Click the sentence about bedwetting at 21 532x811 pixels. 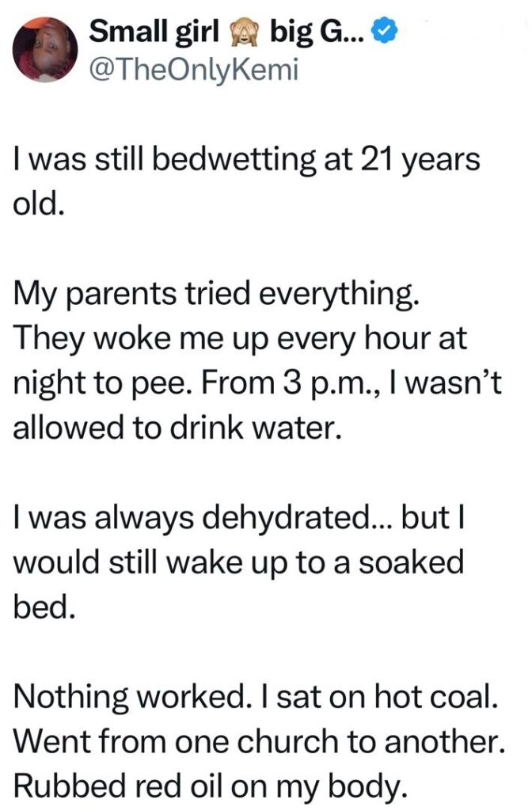[x=247, y=159]
